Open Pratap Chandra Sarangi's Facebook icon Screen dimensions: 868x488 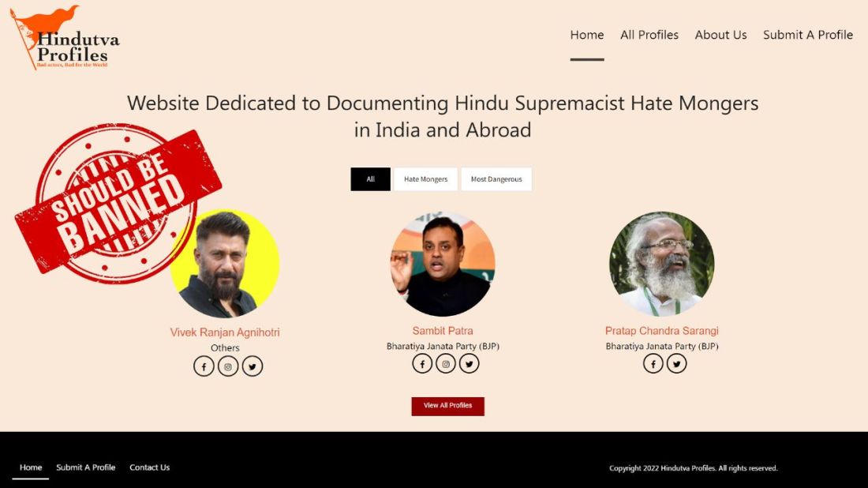tap(653, 364)
